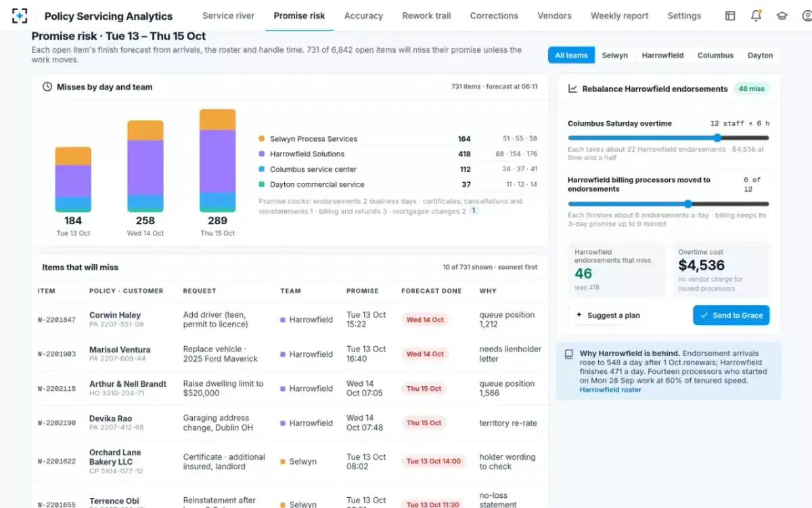Open the graduation cap learning icon
This screenshot has height=508, width=812.
click(782, 16)
